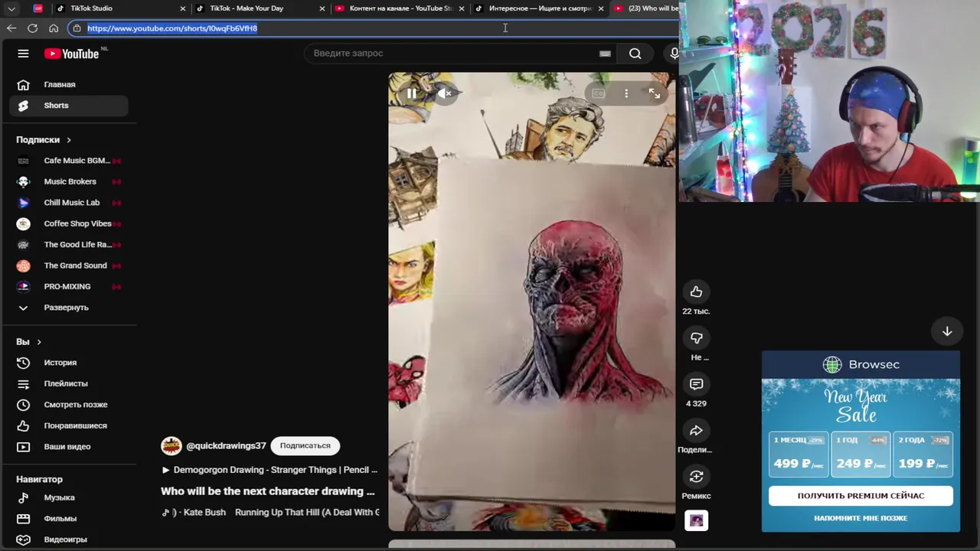Share the Short via the arrow icon

coord(696,431)
